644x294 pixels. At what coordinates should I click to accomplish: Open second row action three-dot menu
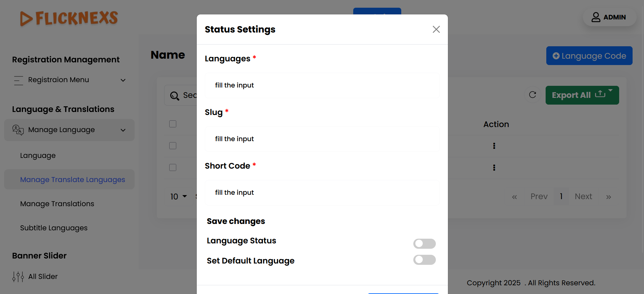point(494,168)
